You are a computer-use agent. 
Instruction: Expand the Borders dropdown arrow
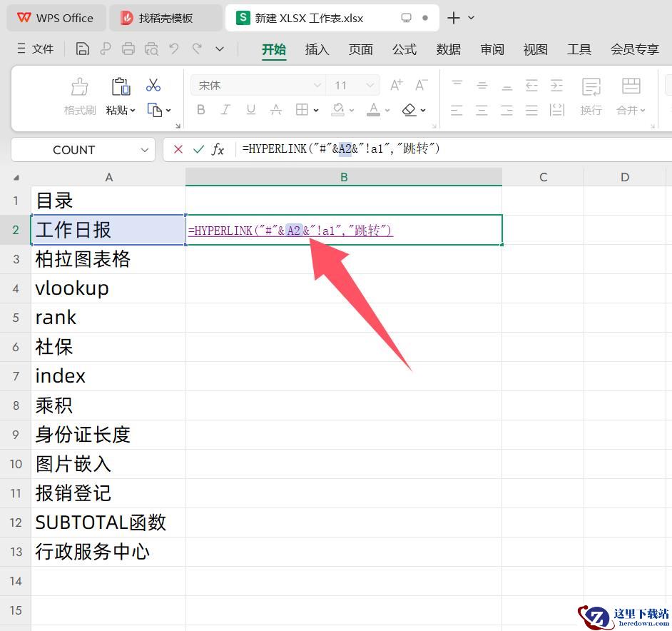pos(316,110)
